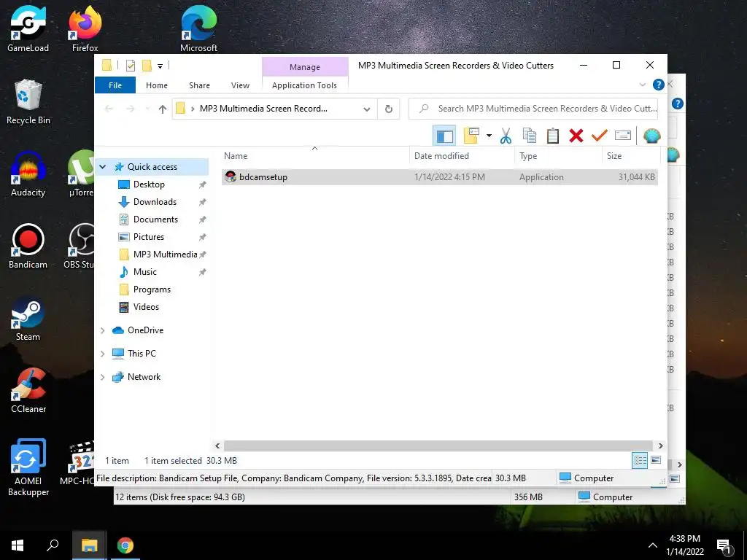Expand the This PC tree node
The height and width of the screenshot is (560, 747).
(x=102, y=354)
